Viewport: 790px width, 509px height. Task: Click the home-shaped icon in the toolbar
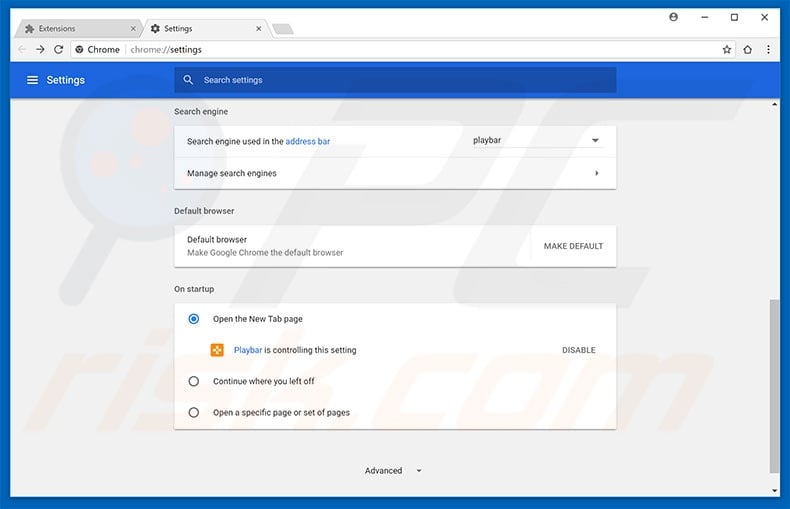(x=748, y=49)
